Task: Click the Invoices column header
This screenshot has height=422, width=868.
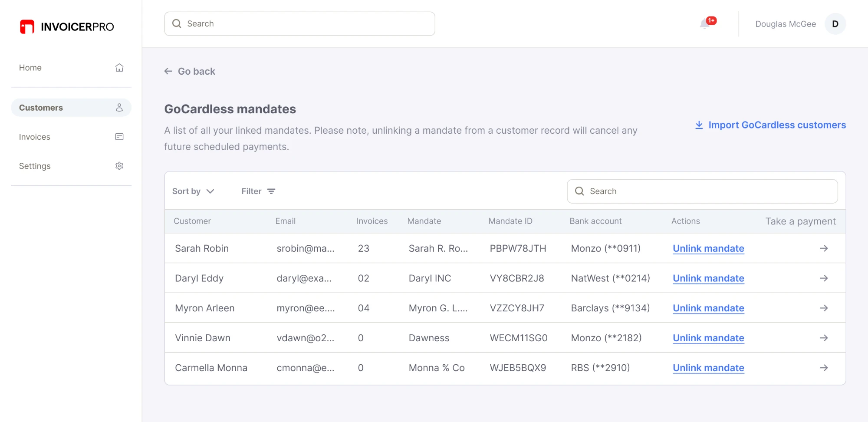Action: tap(372, 221)
